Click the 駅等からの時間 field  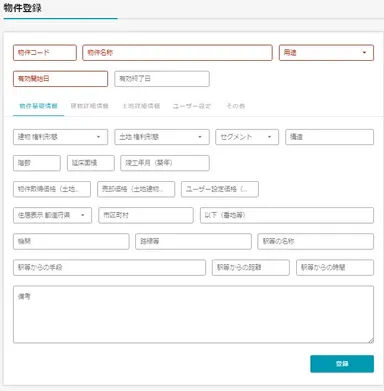[x=335, y=268]
